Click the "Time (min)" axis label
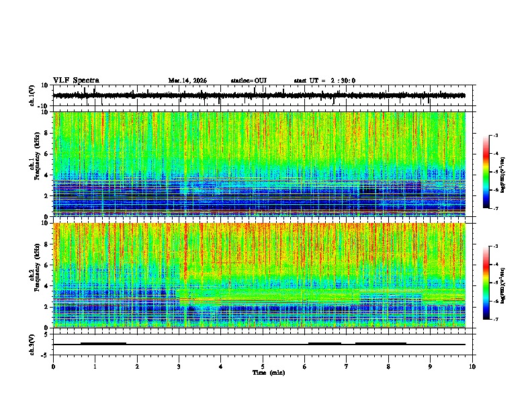This screenshot has height=411, width=532. coord(269,373)
